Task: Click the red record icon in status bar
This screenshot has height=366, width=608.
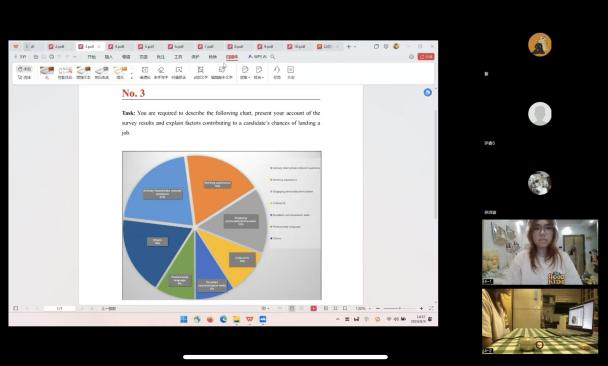Action: (313, 308)
